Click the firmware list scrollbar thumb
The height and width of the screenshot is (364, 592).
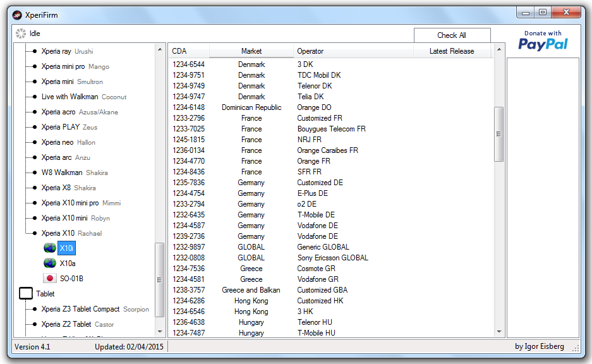(x=498, y=134)
